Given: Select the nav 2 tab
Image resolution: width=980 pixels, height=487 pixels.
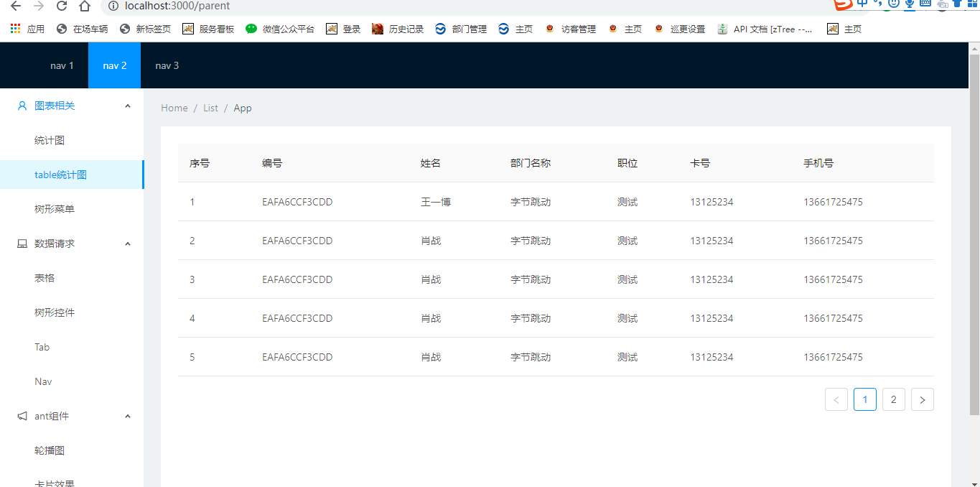Looking at the screenshot, I should click(x=115, y=65).
